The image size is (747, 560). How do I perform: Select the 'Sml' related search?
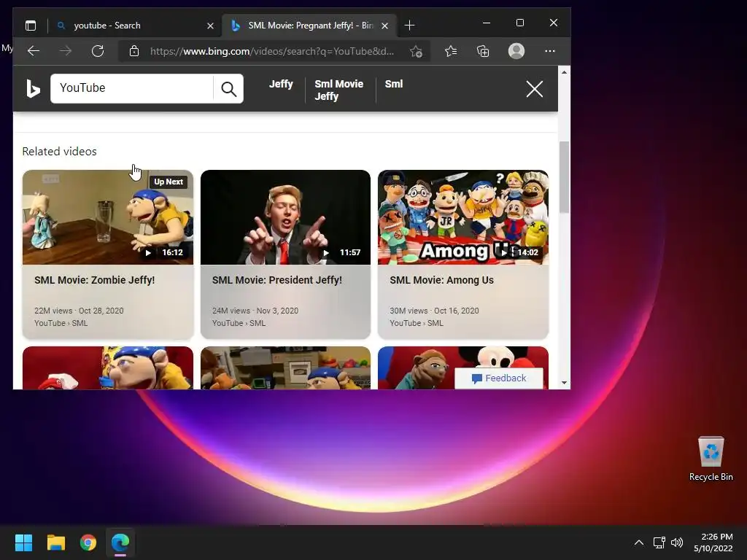394,84
